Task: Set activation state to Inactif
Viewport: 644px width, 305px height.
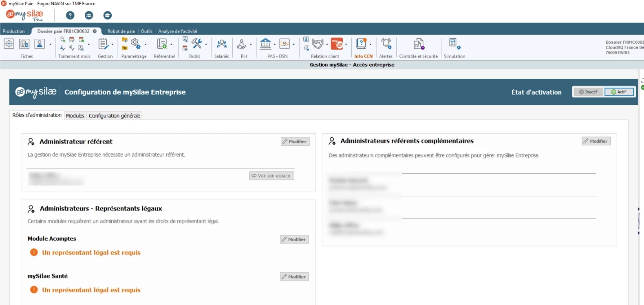Action: tap(588, 92)
